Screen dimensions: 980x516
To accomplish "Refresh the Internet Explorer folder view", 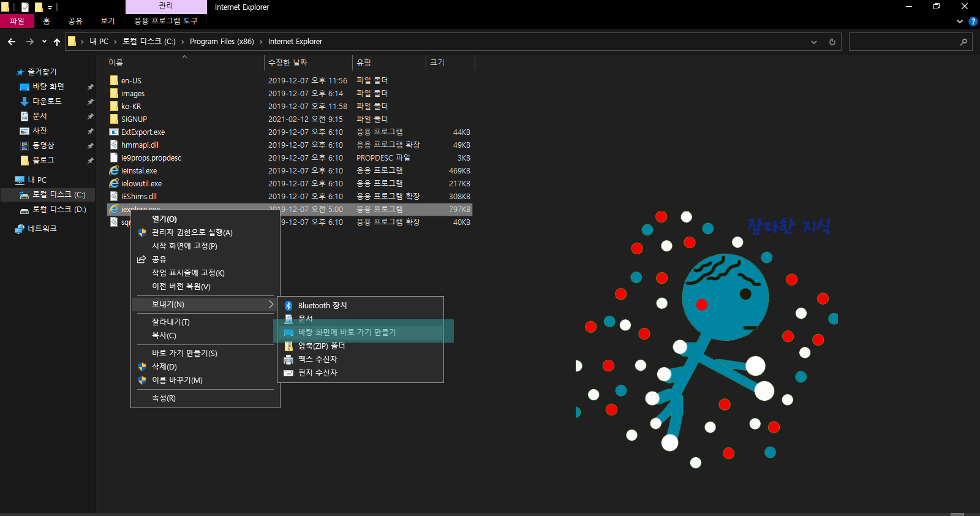I will 832,42.
